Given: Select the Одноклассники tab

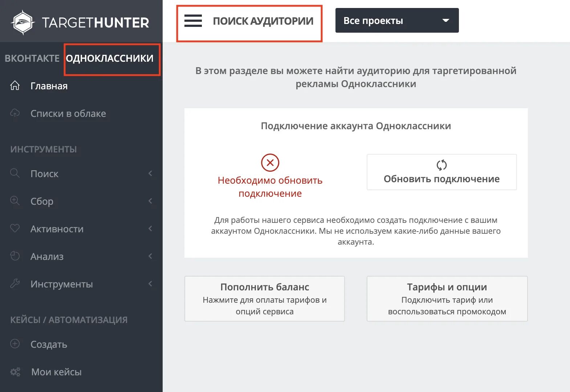Looking at the screenshot, I should tap(110, 58).
